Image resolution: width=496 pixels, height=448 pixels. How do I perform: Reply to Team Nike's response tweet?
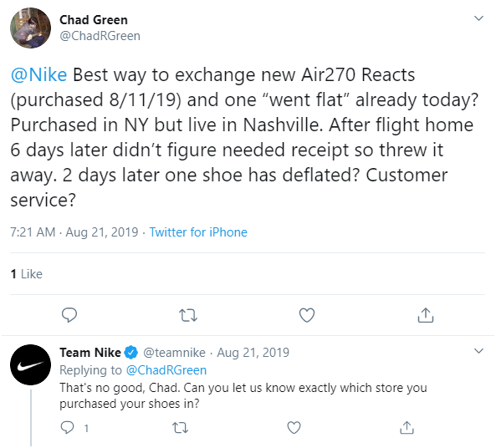(68, 428)
